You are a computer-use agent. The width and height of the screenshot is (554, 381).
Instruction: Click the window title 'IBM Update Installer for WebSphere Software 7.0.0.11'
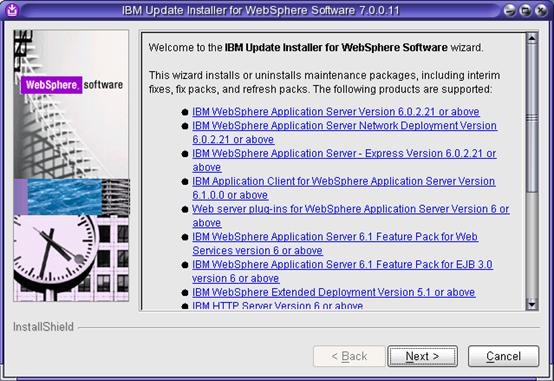261,10
